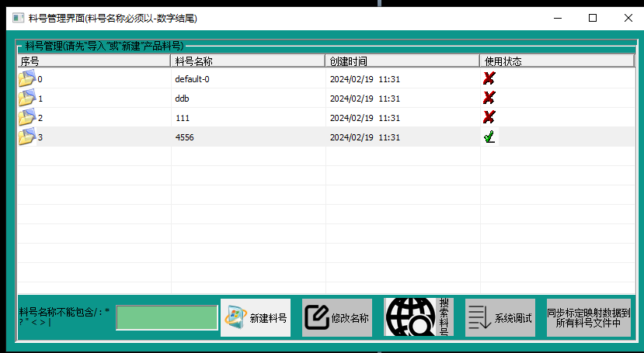Screen dimensions: 644x353
Task: Sort by 创建时间 column header
Action: 402,61
